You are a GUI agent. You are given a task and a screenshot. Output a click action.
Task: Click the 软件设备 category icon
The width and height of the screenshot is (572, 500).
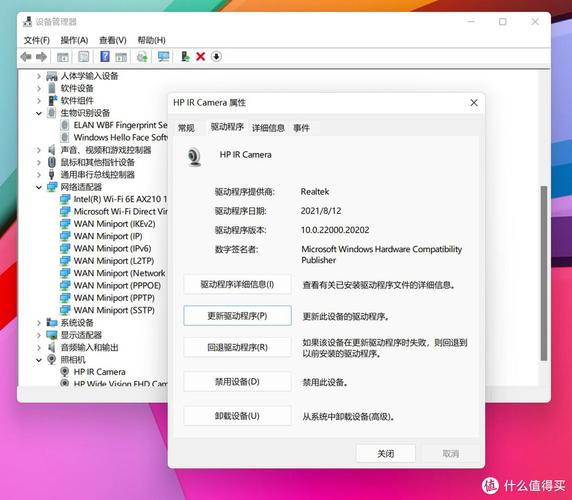[x=52, y=88]
